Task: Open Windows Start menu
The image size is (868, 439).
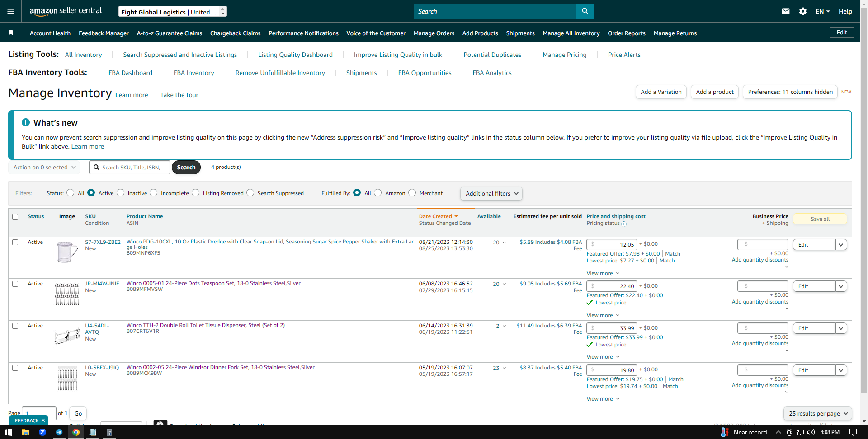Action: click(x=8, y=432)
